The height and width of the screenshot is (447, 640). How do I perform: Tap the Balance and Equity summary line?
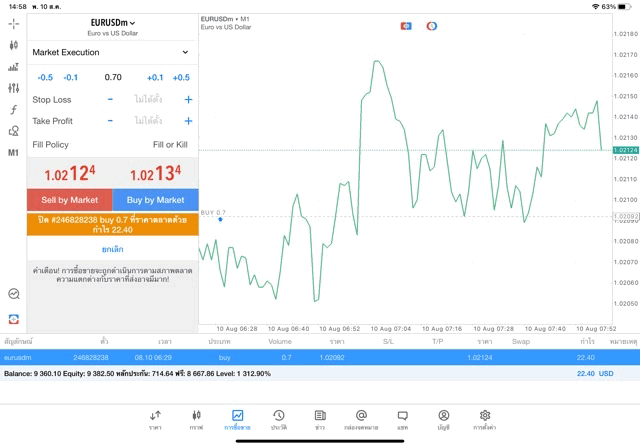(x=137, y=374)
